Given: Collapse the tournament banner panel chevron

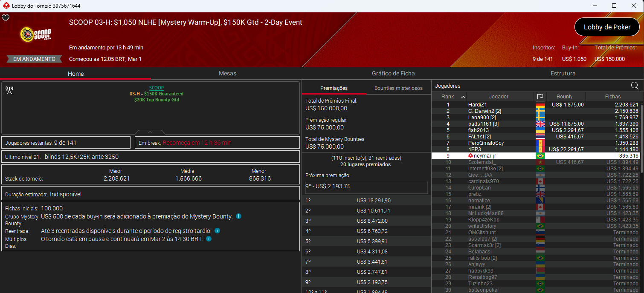Looking at the screenshot, I should 150,132.
